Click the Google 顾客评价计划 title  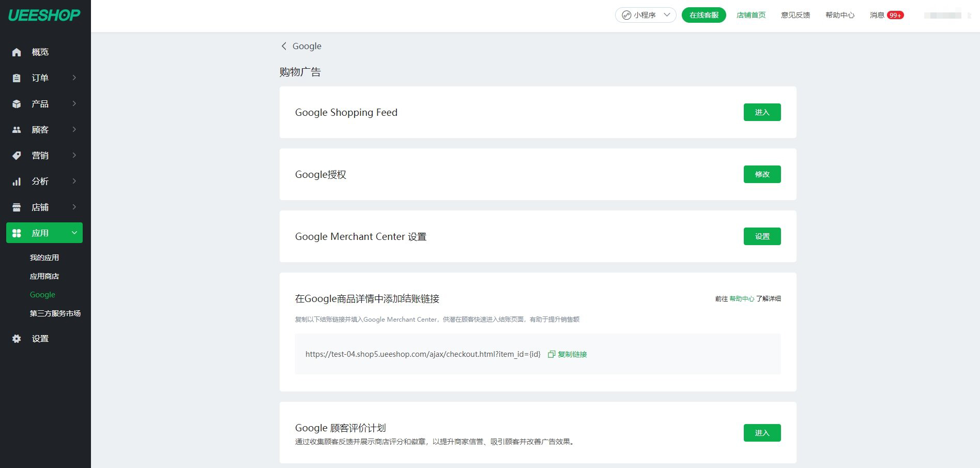click(341, 428)
